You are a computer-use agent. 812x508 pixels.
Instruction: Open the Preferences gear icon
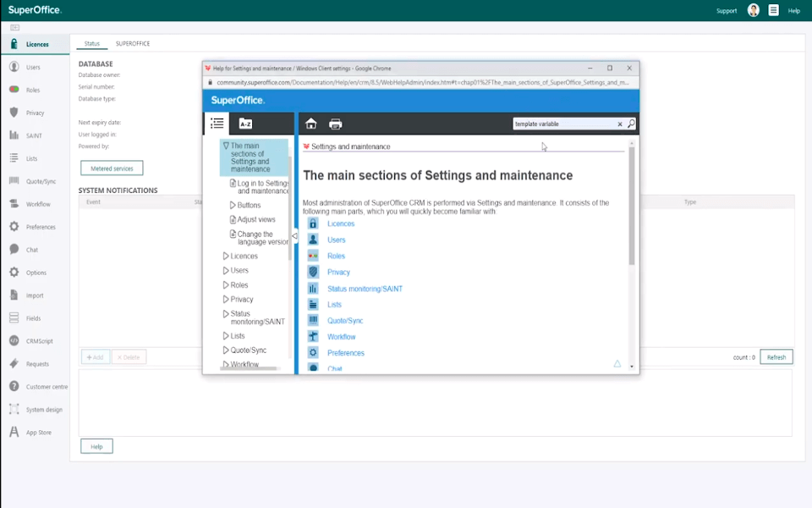click(14, 227)
